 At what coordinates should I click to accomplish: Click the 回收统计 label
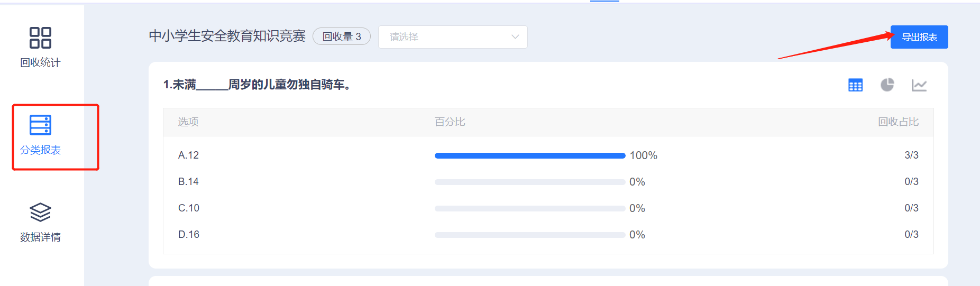click(x=40, y=62)
